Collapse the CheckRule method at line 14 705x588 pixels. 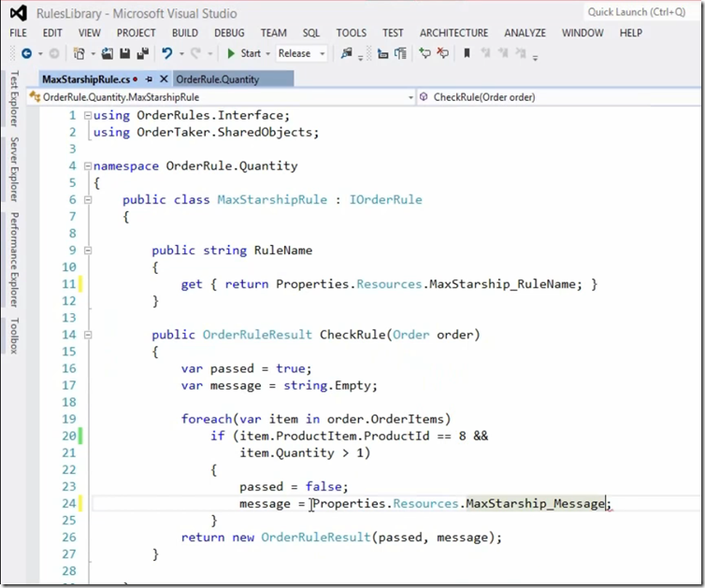click(88, 335)
